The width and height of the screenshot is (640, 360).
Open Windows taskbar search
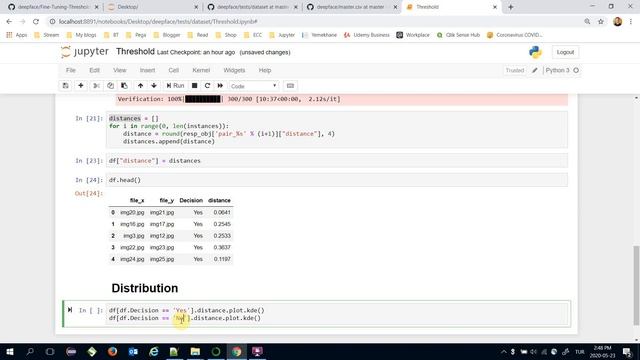coord(30,351)
